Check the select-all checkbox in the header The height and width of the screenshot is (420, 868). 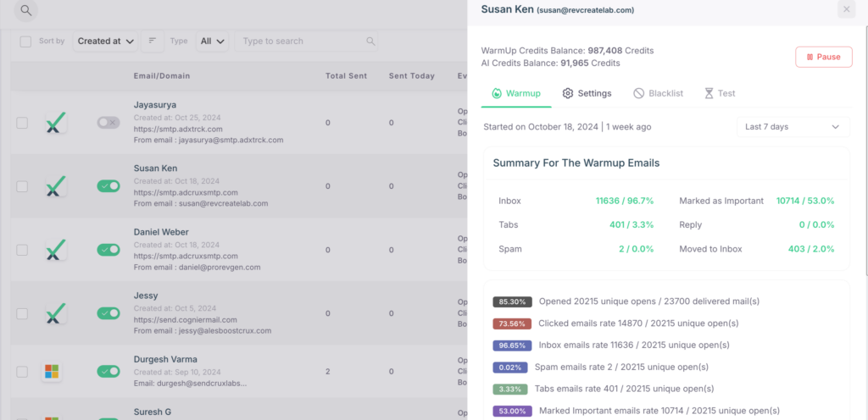[x=25, y=41]
